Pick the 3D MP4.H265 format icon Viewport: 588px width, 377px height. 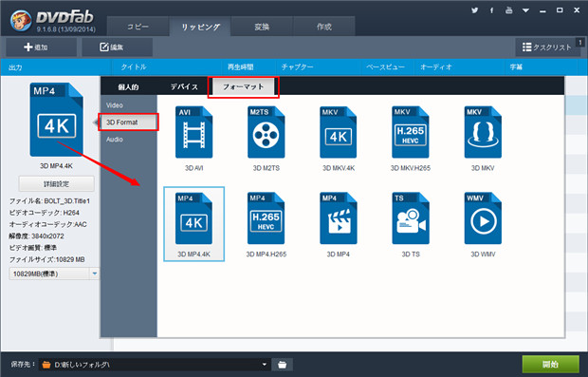(266, 218)
